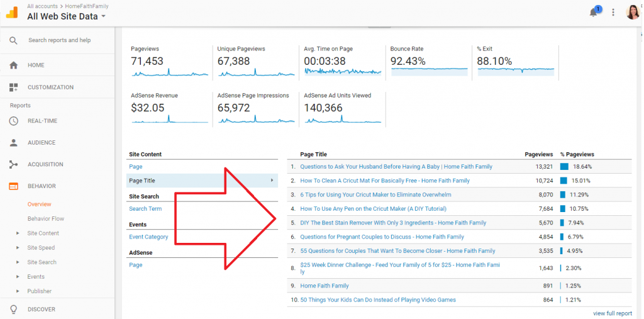Viewport: 644px width, 319px height.
Task: Click the user profile avatar
Action: pyautogui.click(x=633, y=13)
